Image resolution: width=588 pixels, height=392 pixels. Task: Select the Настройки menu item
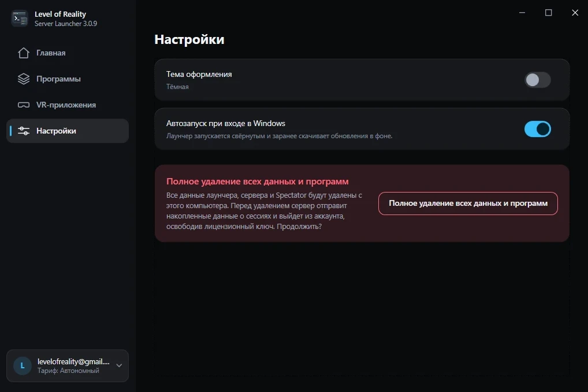pos(68,131)
